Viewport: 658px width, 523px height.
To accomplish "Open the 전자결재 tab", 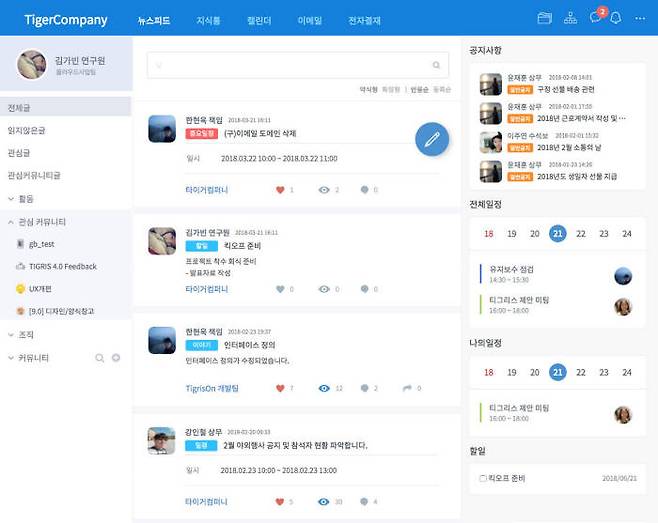I will [364, 20].
